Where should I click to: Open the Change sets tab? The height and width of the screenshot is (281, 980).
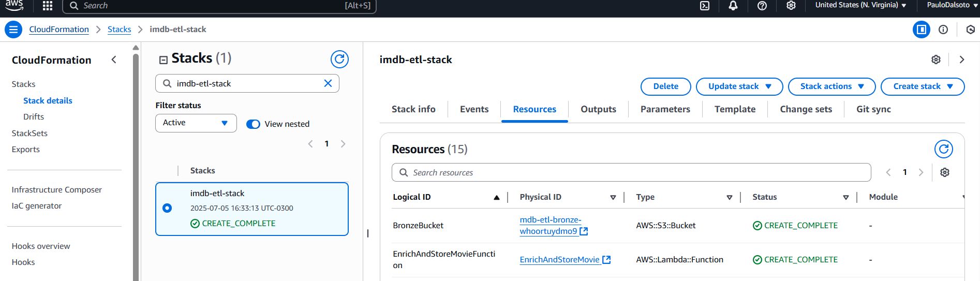click(x=806, y=109)
